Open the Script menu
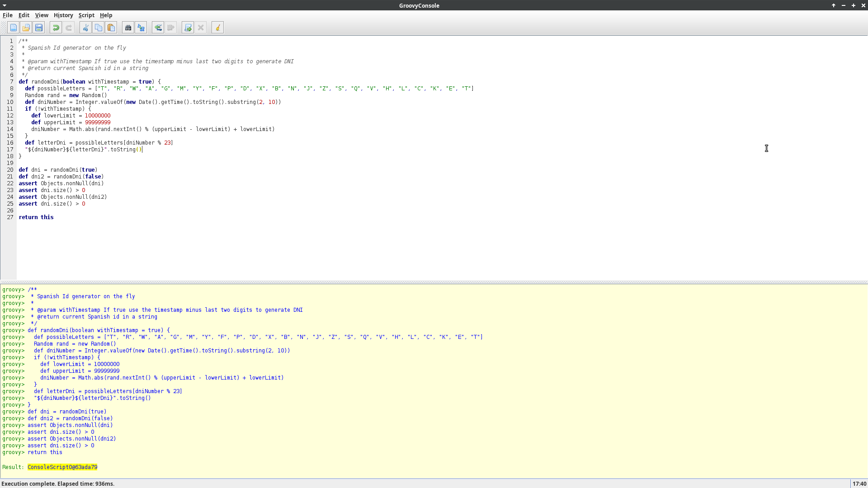The height and width of the screenshot is (488, 868). click(x=86, y=15)
